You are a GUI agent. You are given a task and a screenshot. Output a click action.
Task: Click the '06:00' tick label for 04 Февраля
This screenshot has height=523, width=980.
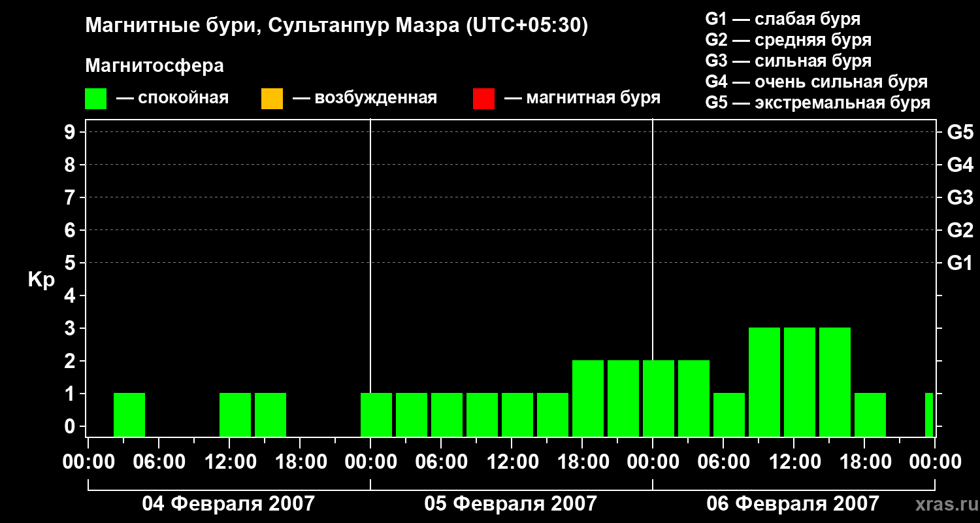[159, 462]
